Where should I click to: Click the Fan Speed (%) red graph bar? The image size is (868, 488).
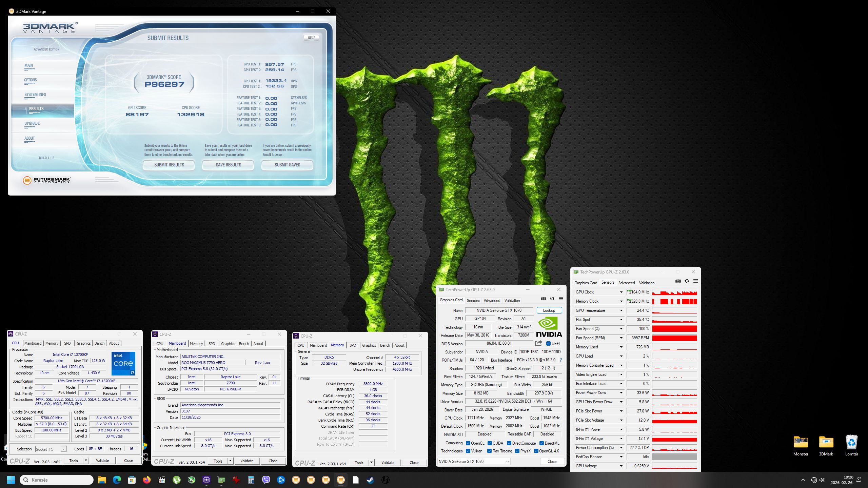(674, 329)
